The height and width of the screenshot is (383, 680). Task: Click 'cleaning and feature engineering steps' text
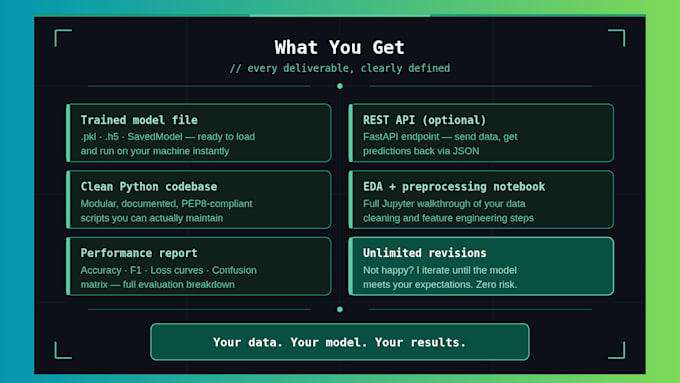[448, 218]
